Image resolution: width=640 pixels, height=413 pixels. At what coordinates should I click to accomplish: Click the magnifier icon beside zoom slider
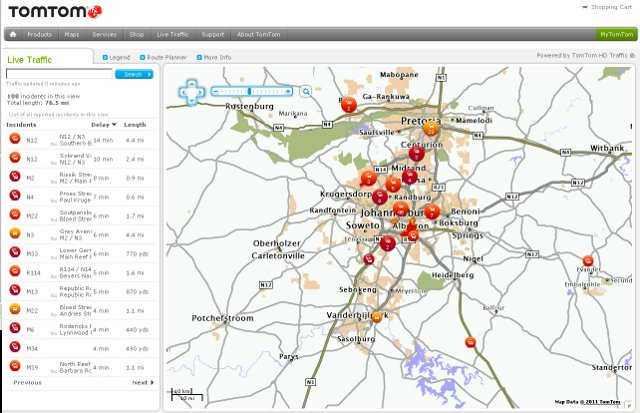click(x=306, y=92)
